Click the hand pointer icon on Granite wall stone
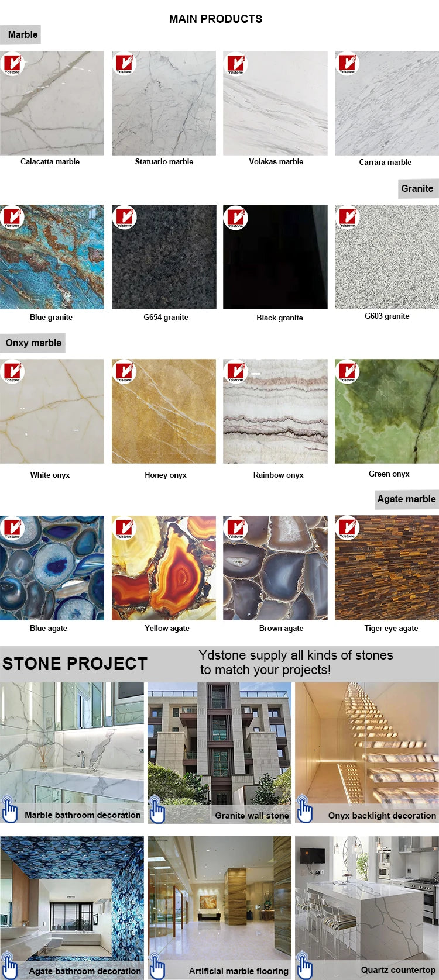The height and width of the screenshot is (980, 439). click(x=157, y=810)
